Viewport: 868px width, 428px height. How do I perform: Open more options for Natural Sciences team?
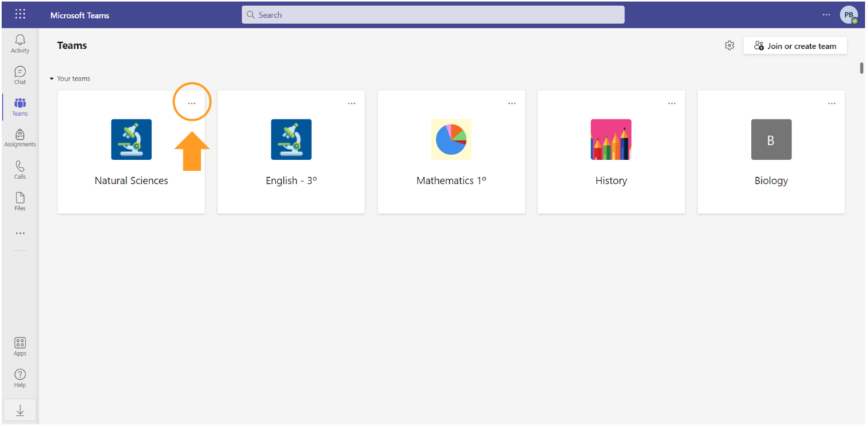pos(192,103)
